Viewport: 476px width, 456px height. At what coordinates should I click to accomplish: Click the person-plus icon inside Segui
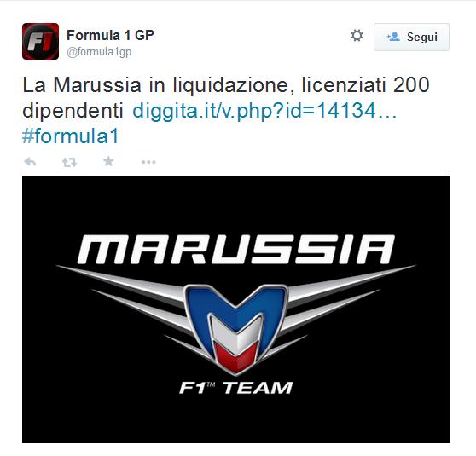[x=393, y=37]
